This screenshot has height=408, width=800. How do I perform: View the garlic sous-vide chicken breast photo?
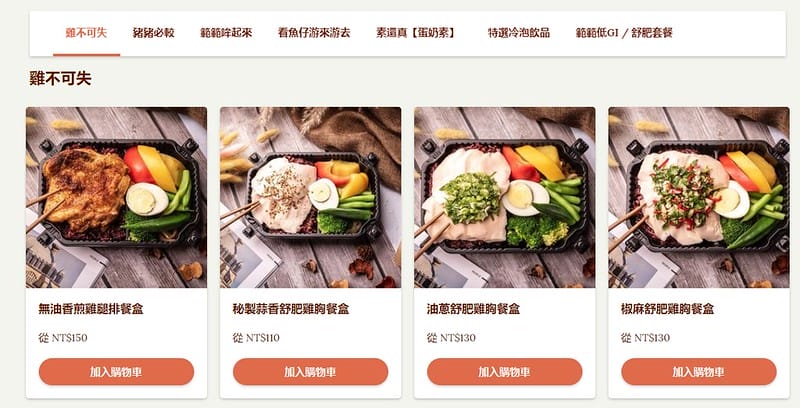310,197
